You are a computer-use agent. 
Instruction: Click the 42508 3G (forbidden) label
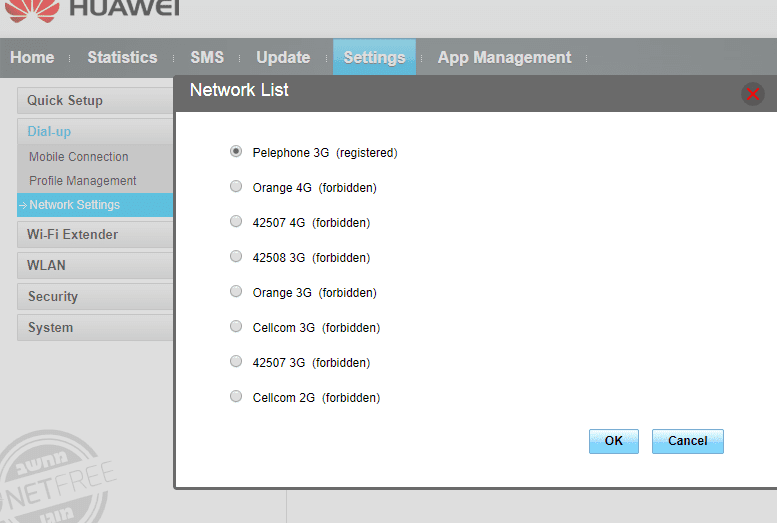pyautogui.click(x=311, y=258)
